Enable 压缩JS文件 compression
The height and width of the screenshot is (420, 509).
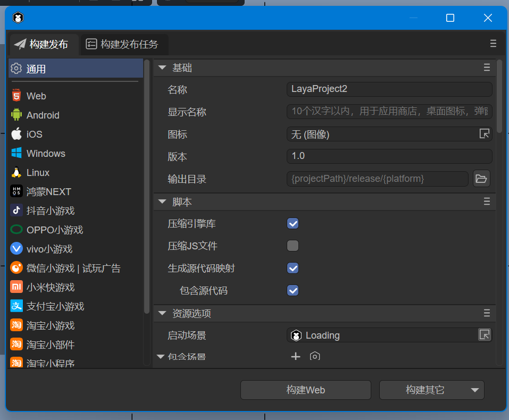coord(293,246)
